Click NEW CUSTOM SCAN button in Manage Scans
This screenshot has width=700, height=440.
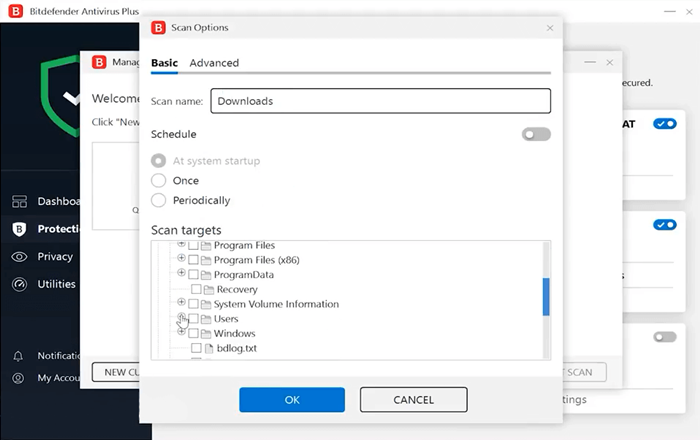tap(116, 372)
